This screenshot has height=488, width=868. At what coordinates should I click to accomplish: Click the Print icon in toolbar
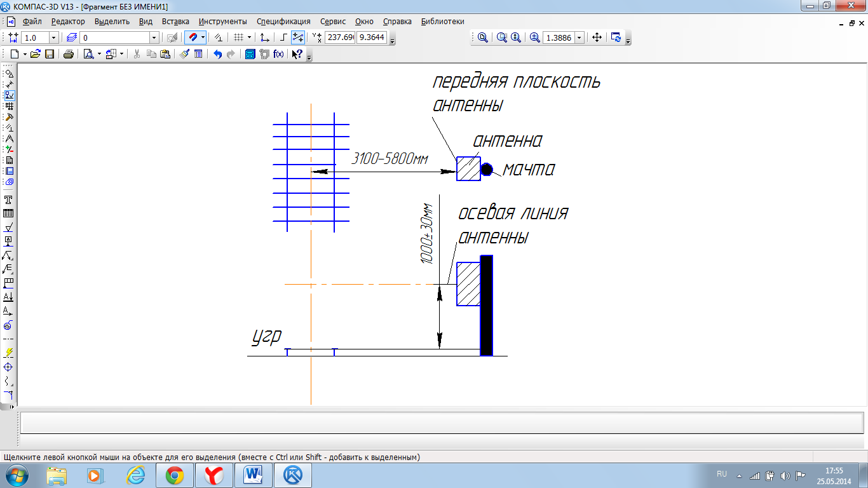[x=69, y=54]
